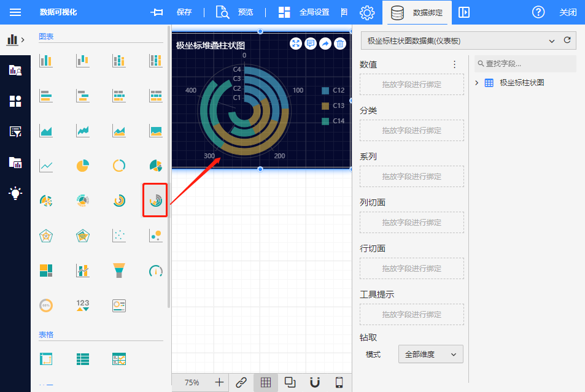This screenshot has width=585, height=392.
Task: Toggle the canvas grid display
Action: tap(265, 382)
